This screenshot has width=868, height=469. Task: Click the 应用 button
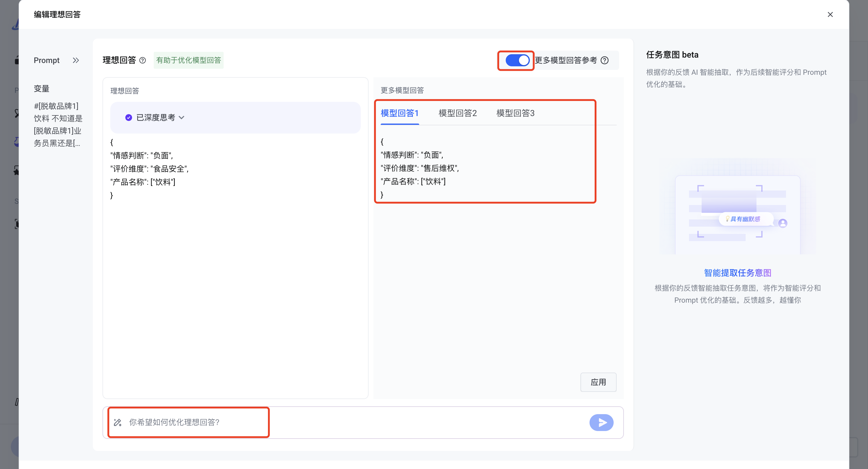pyautogui.click(x=598, y=382)
